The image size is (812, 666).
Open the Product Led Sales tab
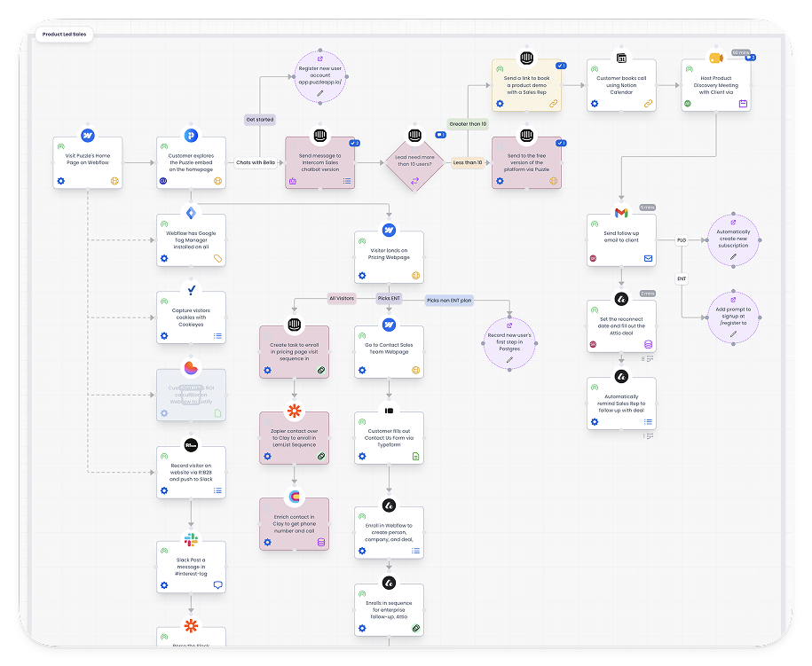(64, 35)
